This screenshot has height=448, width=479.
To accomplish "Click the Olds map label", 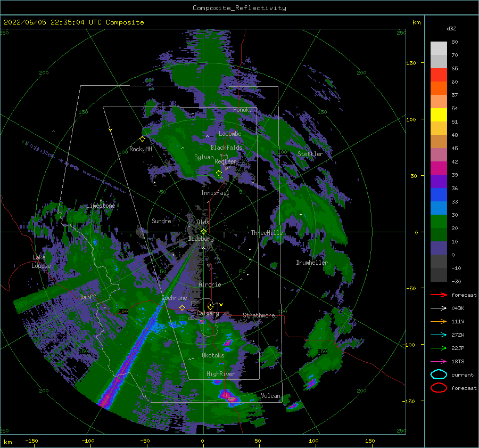I will pos(203,222).
